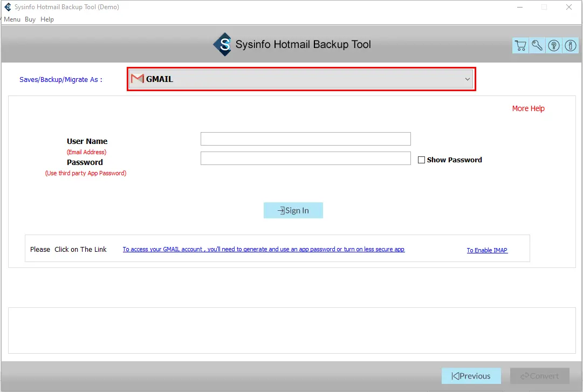The height and width of the screenshot is (392, 583).
Task: Click the "(Use third party App Password)" text
Action: pos(86,173)
